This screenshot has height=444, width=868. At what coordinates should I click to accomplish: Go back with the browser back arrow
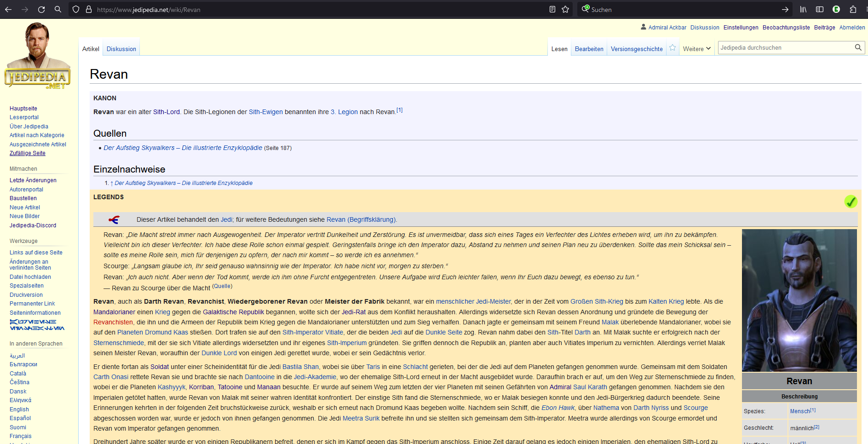click(8, 9)
